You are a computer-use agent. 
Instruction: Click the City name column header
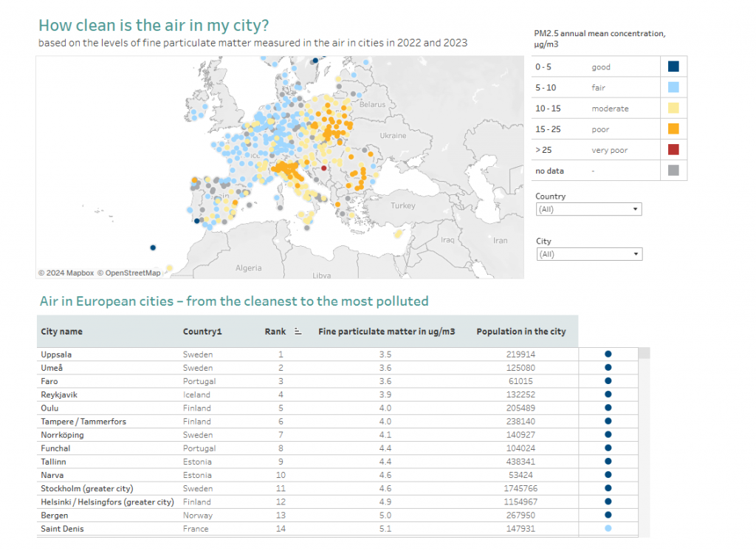click(x=62, y=332)
